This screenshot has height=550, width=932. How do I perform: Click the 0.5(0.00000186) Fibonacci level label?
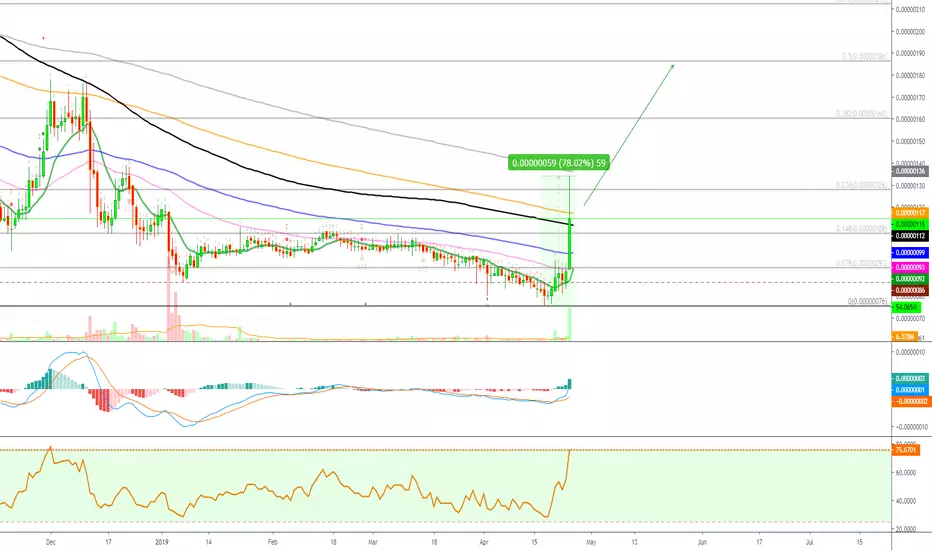865,56
